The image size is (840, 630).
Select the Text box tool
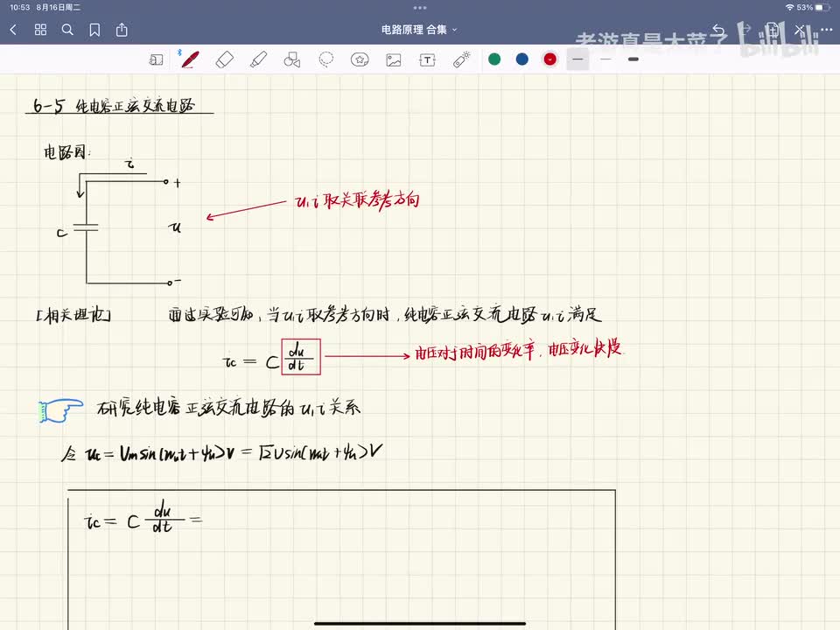point(428,59)
